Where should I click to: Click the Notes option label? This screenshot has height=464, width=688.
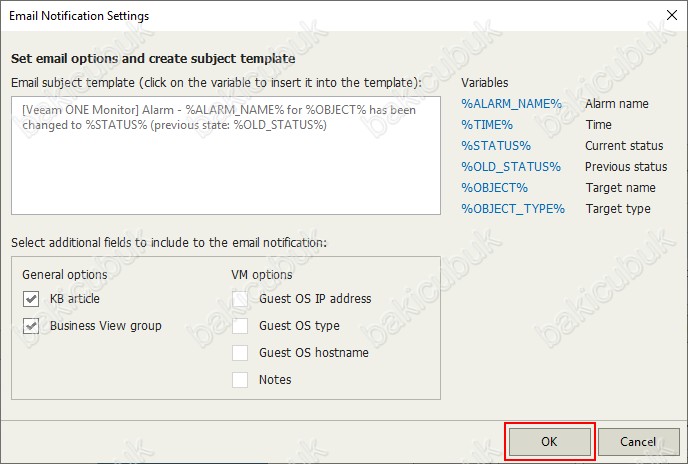275,380
